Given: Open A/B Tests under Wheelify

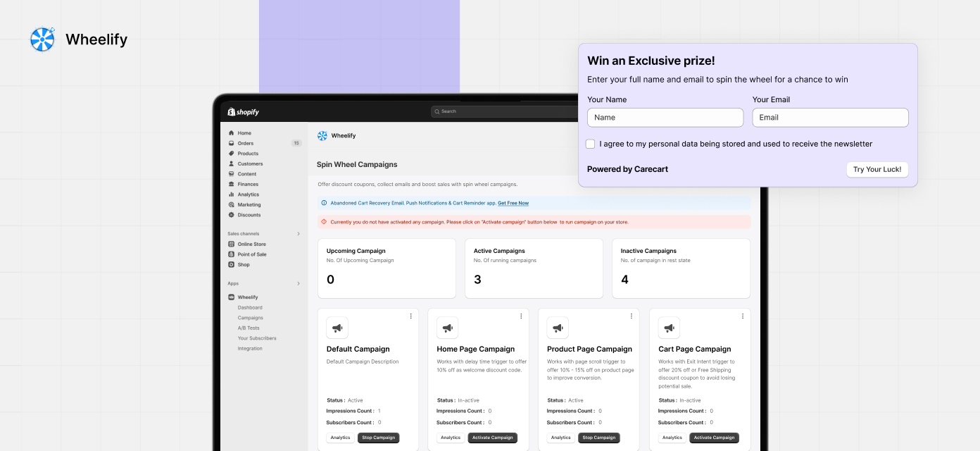Looking at the screenshot, I should 249,328.
